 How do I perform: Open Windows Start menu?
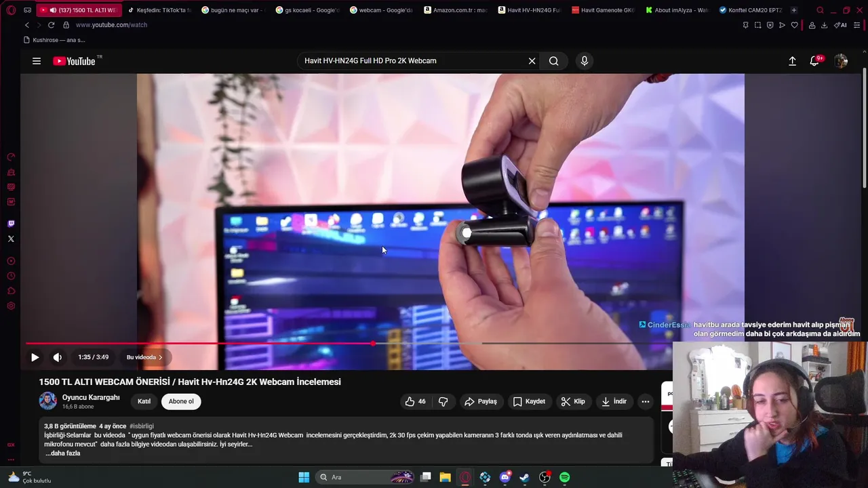coord(304,477)
